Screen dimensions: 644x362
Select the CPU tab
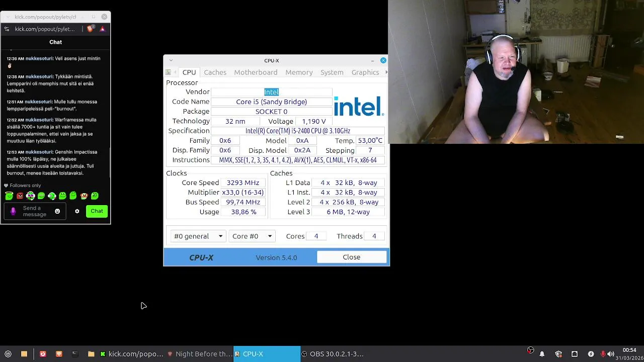click(x=189, y=72)
